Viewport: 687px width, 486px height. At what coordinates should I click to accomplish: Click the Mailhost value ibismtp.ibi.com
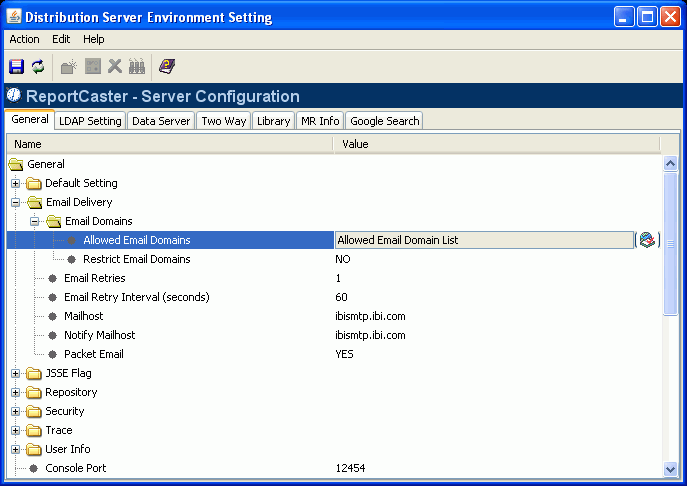click(370, 316)
